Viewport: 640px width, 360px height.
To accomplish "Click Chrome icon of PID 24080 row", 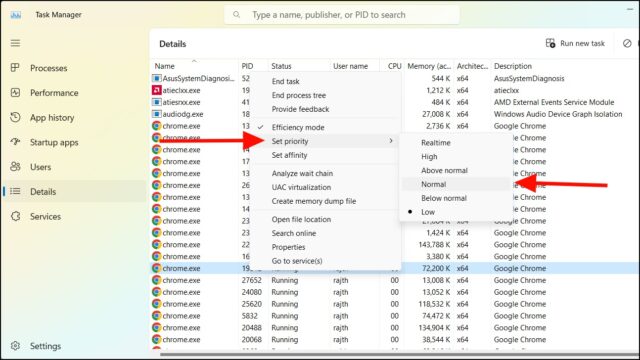I will [x=156, y=292].
